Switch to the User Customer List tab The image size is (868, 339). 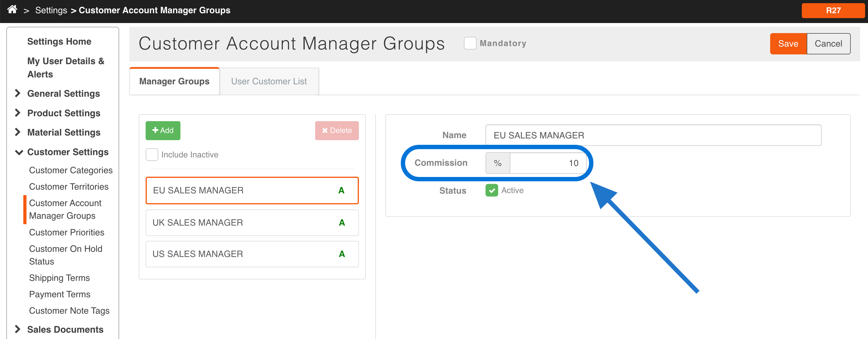pos(269,81)
